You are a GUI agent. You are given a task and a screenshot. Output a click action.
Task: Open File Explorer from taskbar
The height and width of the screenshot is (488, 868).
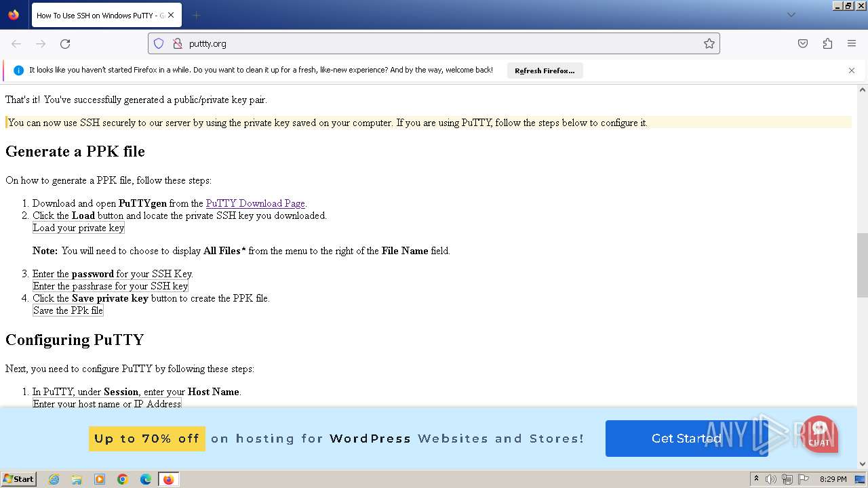tap(77, 479)
